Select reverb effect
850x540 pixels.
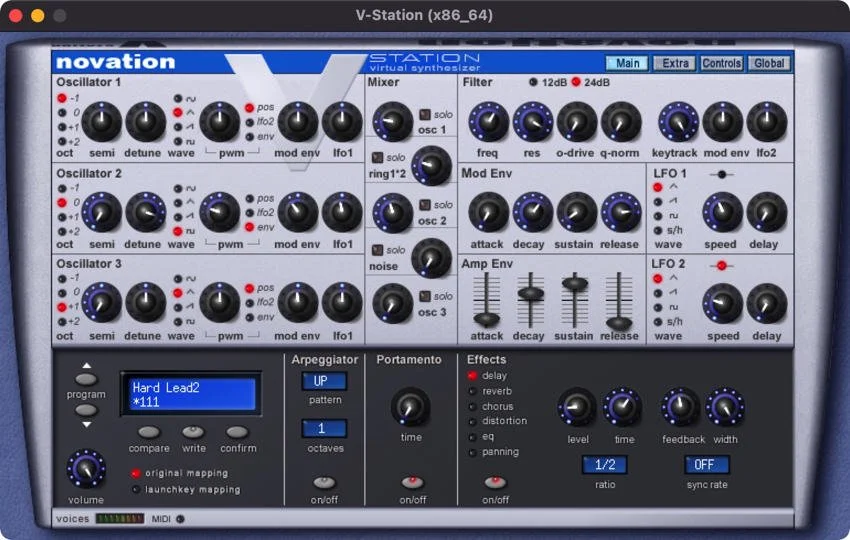[472, 391]
